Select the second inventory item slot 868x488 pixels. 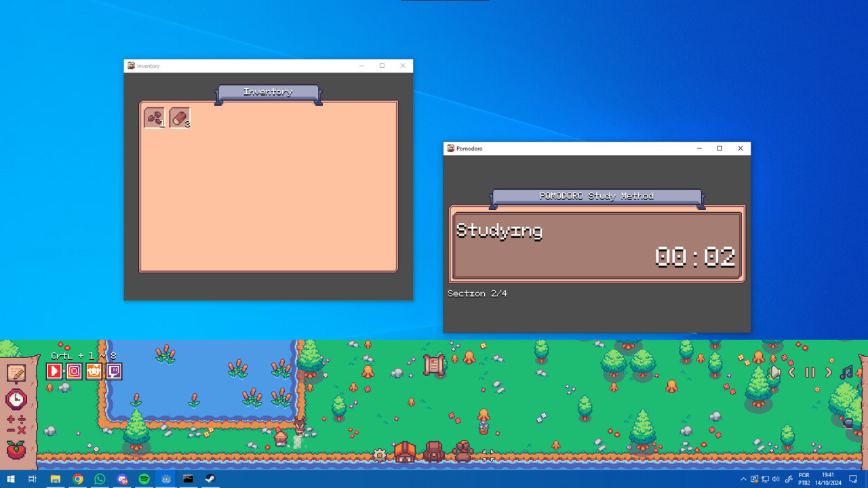(x=180, y=118)
